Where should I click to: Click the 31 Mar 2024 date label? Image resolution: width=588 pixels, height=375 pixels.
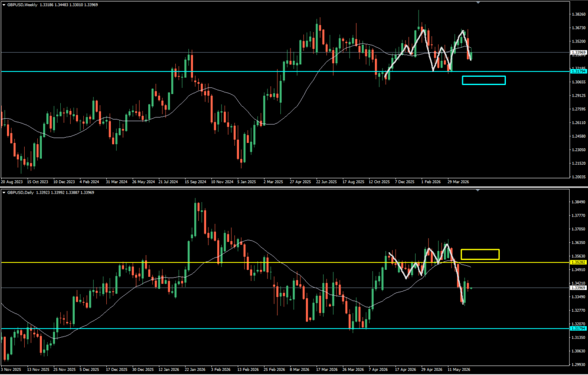coord(116,181)
